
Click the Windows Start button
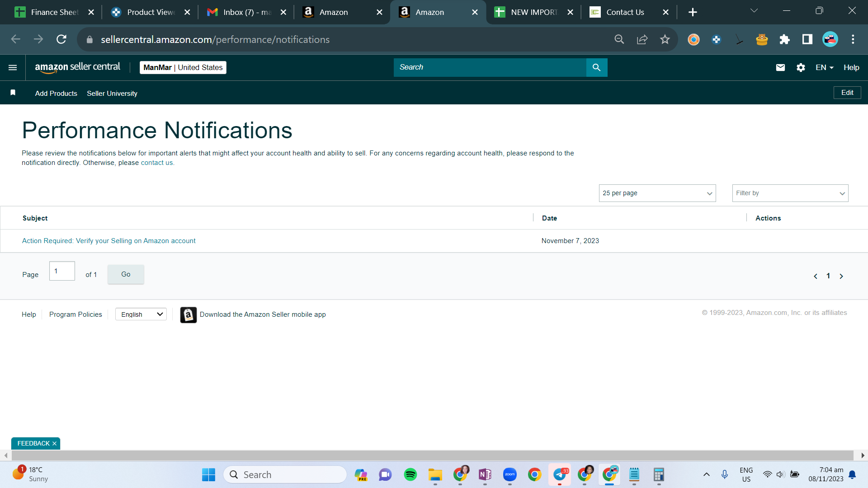[x=208, y=474]
